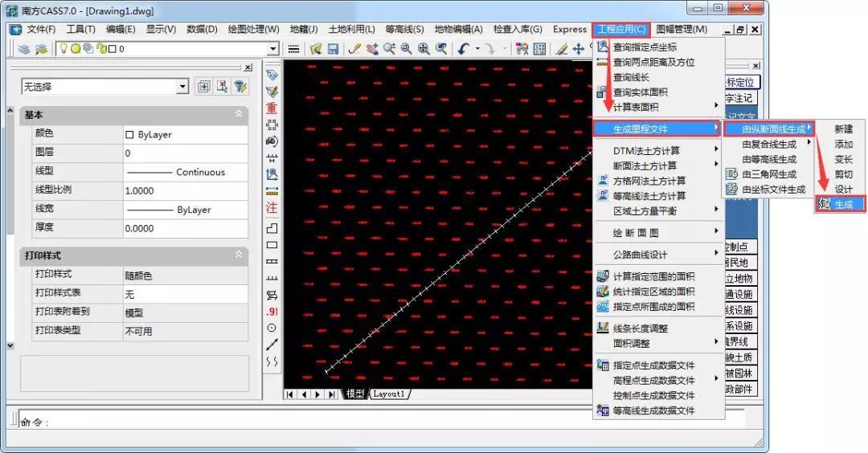Open the 无选择 selection dropdown

[182, 87]
